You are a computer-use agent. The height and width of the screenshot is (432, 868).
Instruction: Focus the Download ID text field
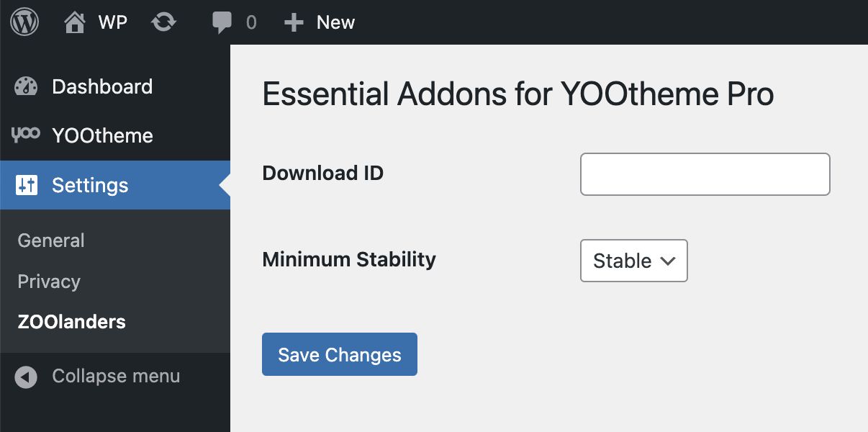(x=705, y=174)
